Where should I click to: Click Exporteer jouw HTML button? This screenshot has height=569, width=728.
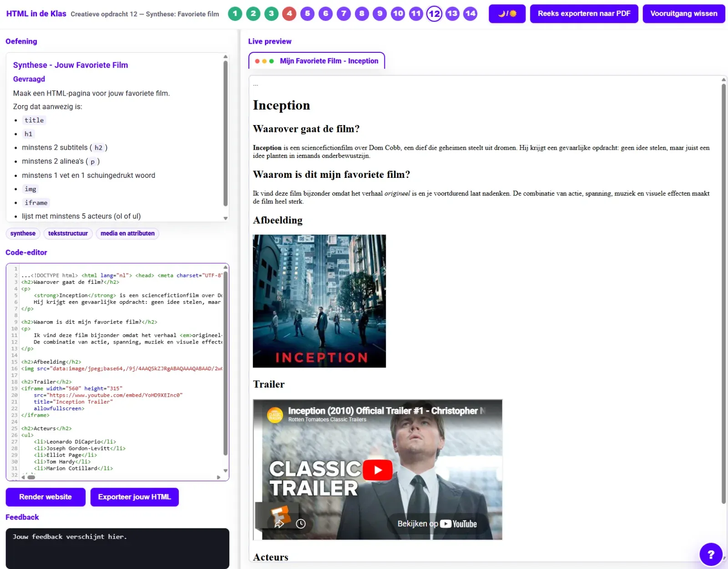[x=135, y=497]
